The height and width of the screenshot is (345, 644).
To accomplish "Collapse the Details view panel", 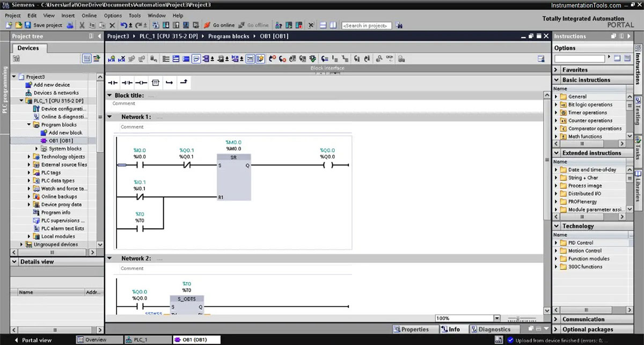I will (15, 262).
